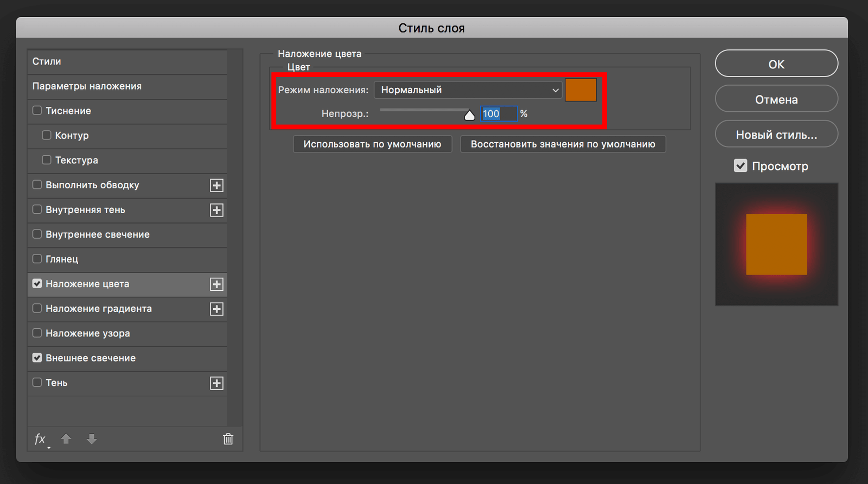The image size is (868, 484).
Task: Click the style preview thumbnail
Action: (x=776, y=244)
